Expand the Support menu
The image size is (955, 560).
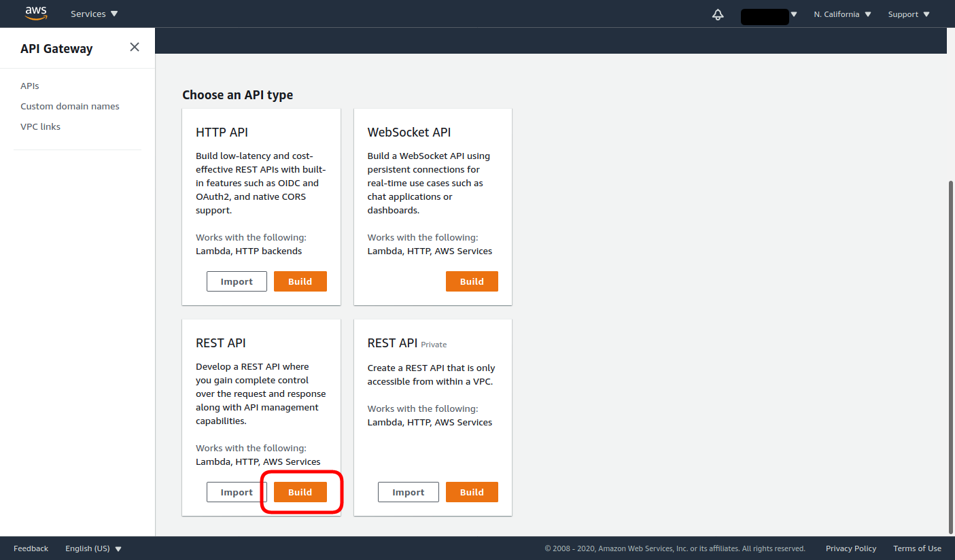(908, 14)
